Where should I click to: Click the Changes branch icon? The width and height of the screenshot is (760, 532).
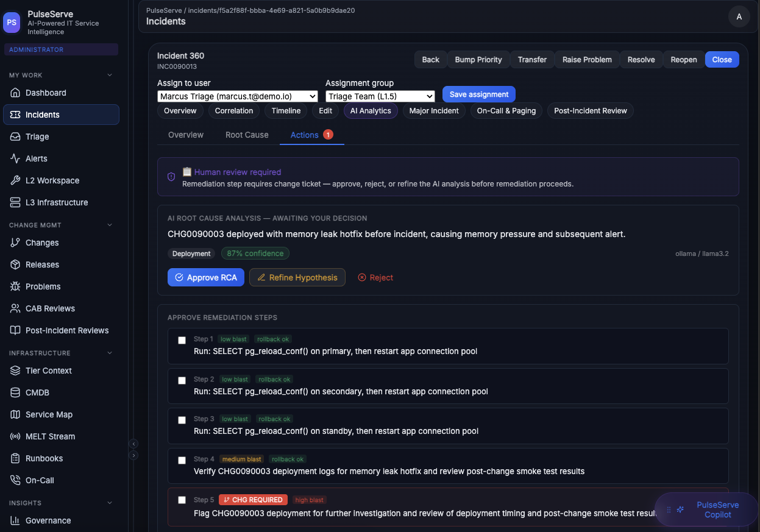pyautogui.click(x=15, y=243)
